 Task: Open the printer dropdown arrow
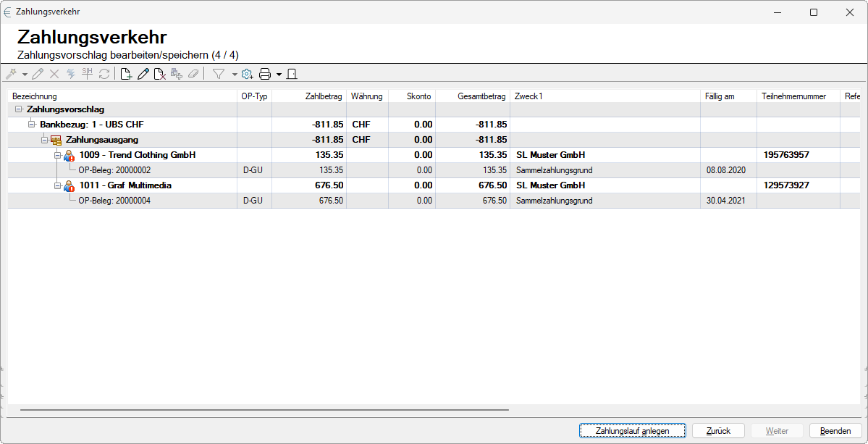pos(279,74)
